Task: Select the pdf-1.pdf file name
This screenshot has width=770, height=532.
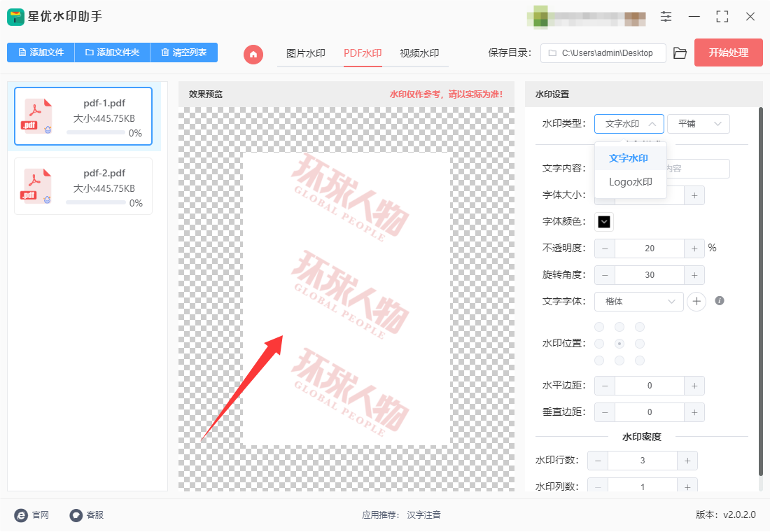Action: click(x=104, y=104)
